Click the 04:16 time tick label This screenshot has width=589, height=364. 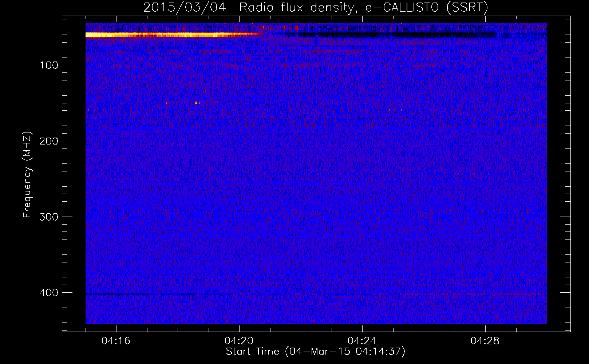(x=116, y=341)
